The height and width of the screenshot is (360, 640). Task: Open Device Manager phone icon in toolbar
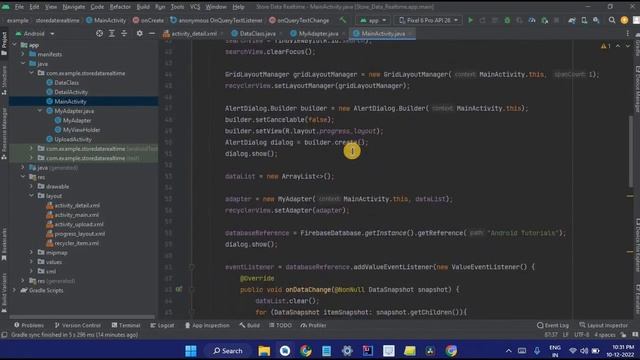click(584, 20)
